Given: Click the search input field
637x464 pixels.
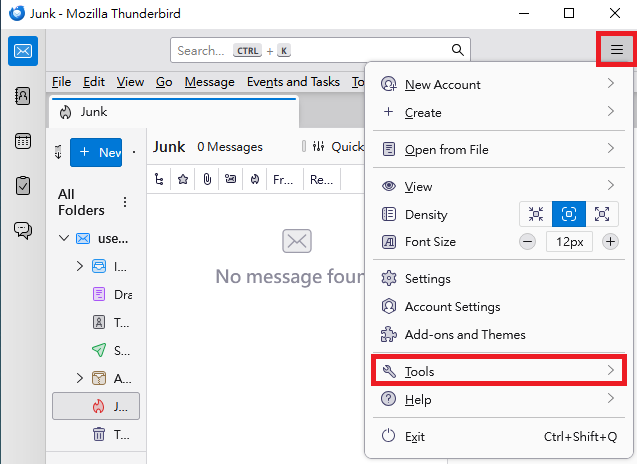Looking at the screenshot, I should tap(320, 50).
